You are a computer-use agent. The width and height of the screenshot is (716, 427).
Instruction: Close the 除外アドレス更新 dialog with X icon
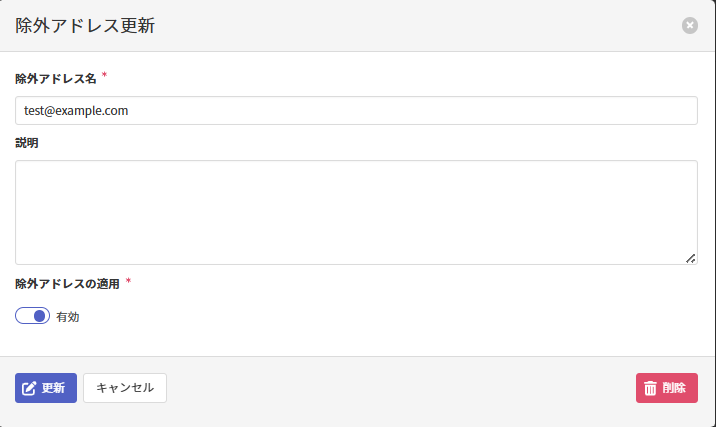[x=690, y=25]
